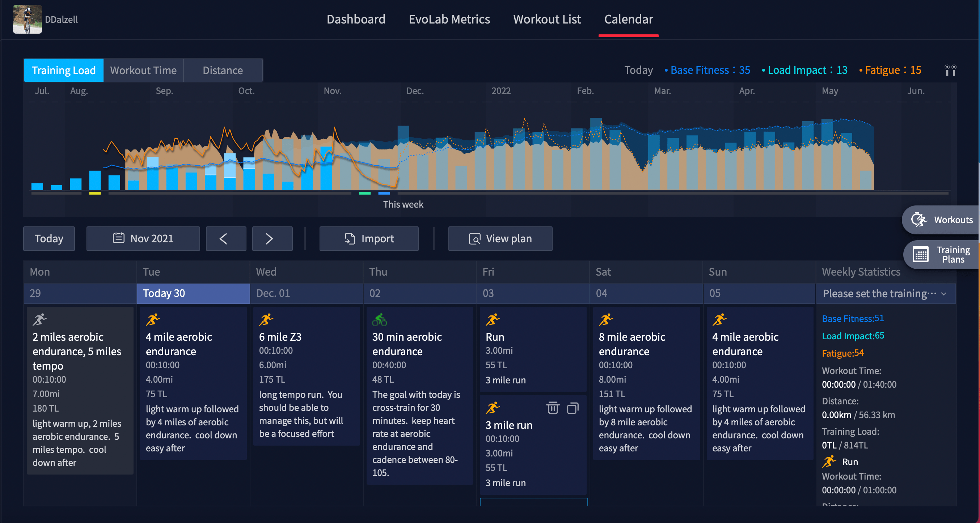Open the Training Plans panel
Screen dimensions: 980x523
click(x=941, y=254)
